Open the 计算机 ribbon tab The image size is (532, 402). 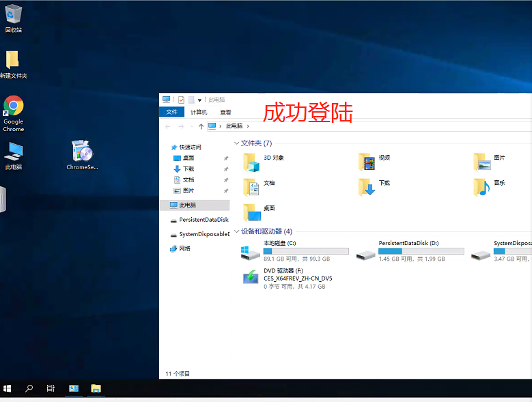199,112
